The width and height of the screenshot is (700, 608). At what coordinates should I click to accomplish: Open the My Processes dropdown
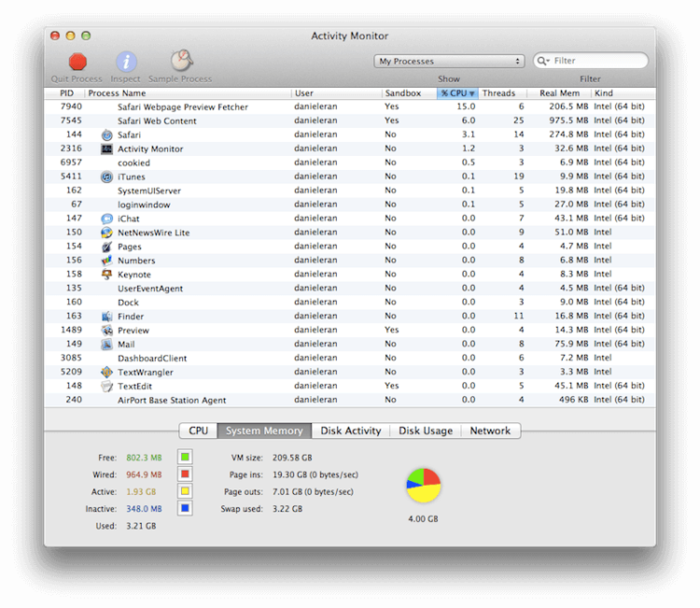coord(449,62)
